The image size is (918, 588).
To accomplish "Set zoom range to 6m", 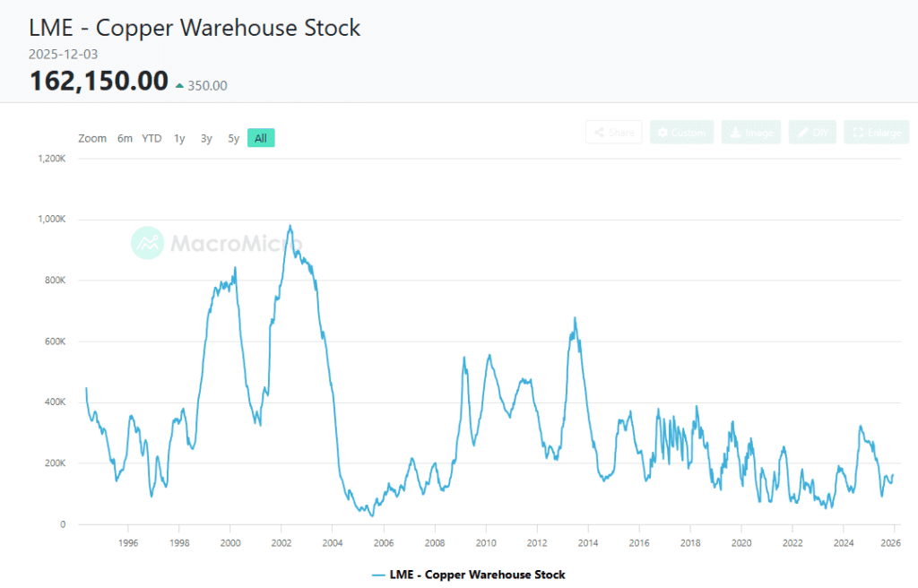I will [x=125, y=138].
